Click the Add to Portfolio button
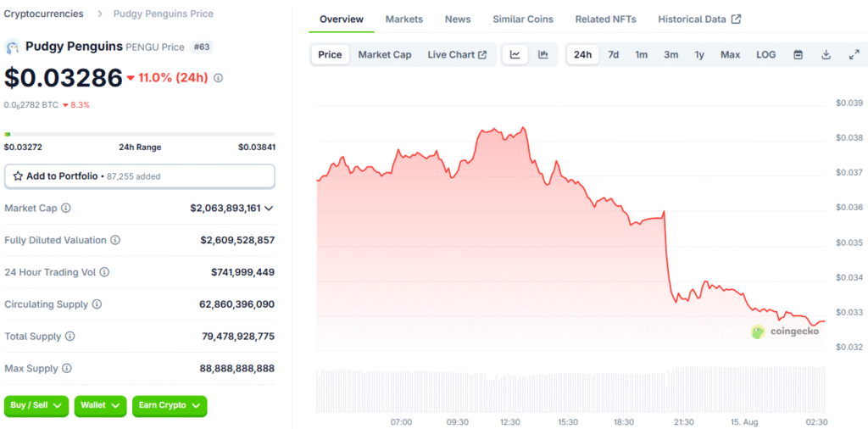Image resolution: width=868 pixels, height=429 pixels. (x=140, y=176)
